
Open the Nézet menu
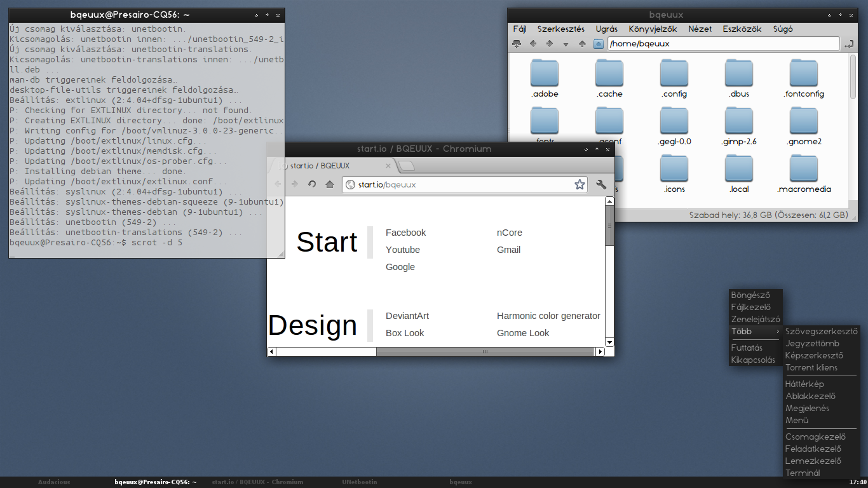(x=700, y=29)
